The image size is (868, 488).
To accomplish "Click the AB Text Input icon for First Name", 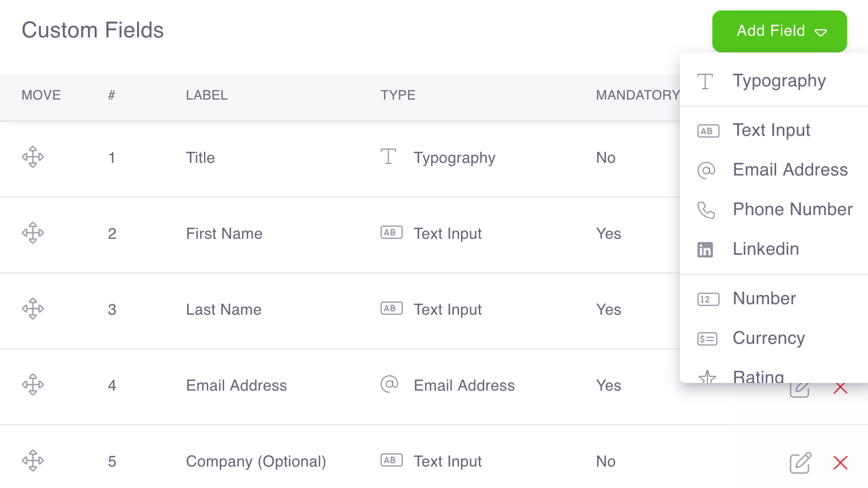I will (x=391, y=233).
